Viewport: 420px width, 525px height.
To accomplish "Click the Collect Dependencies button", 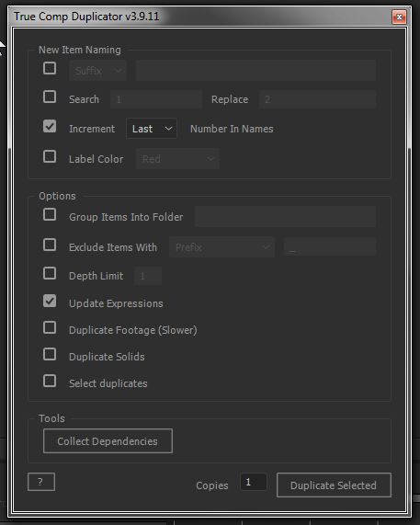I will [108, 441].
